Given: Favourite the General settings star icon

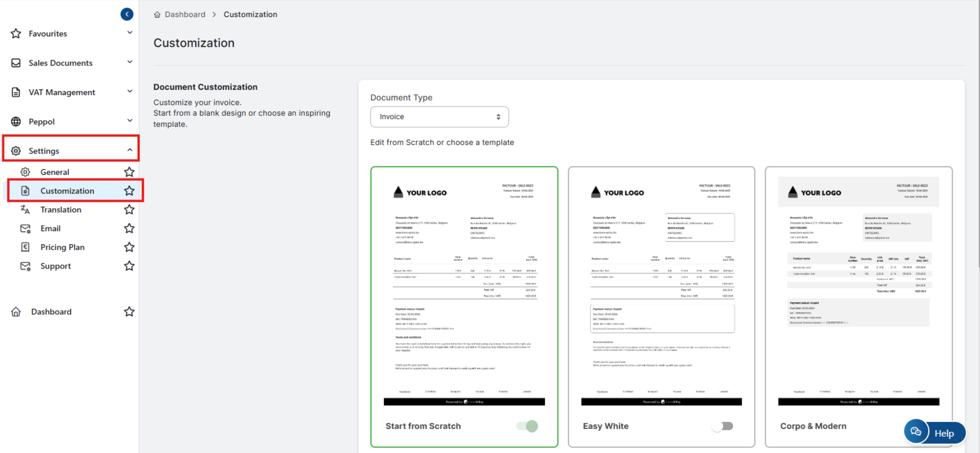Looking at the screenshot, I should (129, 172).
